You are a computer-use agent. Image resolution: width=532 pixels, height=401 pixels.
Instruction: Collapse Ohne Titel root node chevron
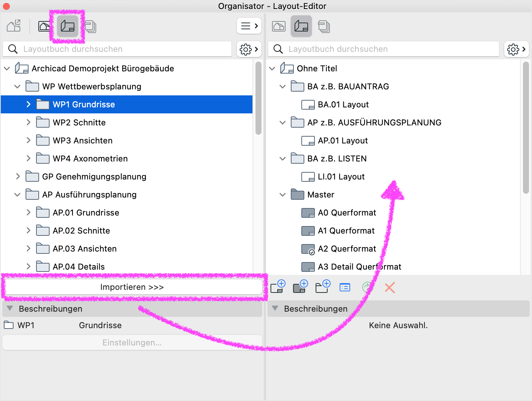[272, 69]
